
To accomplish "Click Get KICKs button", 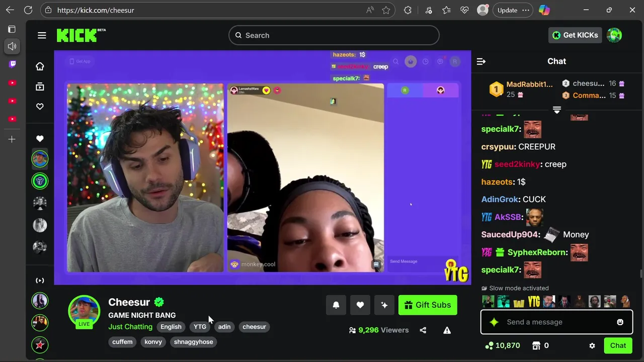I will click(x=575, y=35).
